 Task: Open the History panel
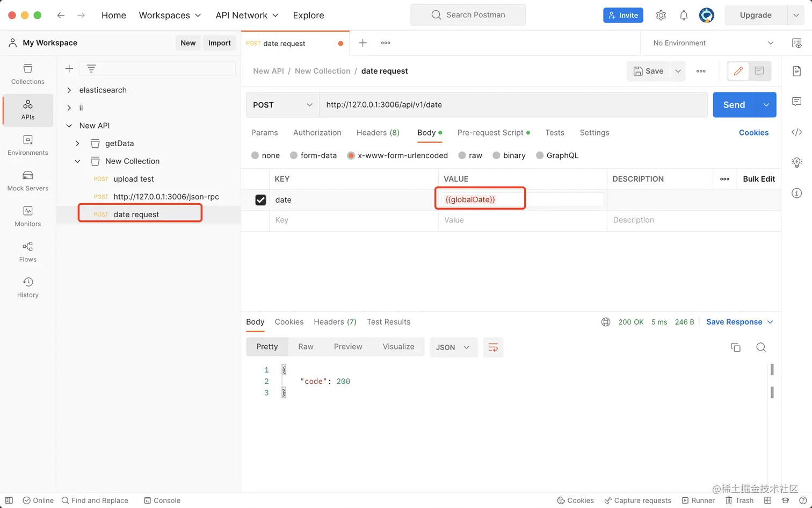[27, 287]
